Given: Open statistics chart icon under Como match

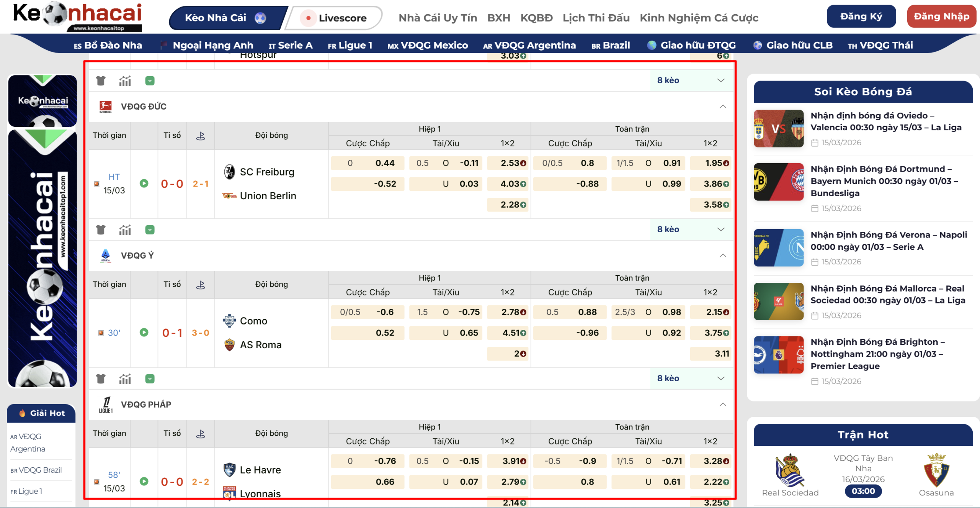Looking at the screenshot, I should (x=125, y=379).
